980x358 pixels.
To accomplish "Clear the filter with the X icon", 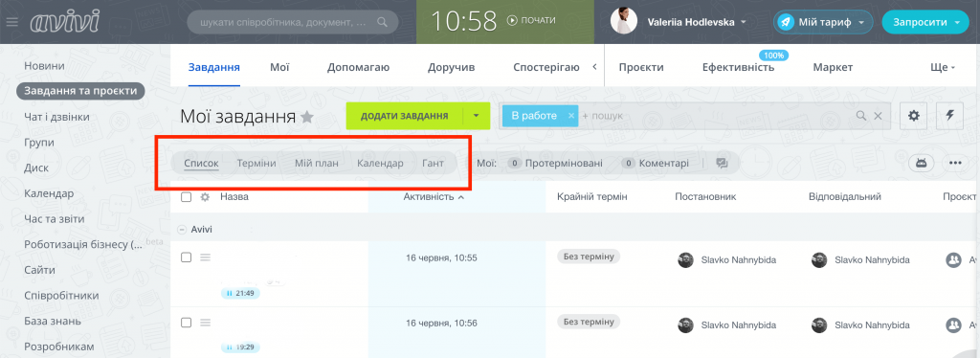I will point(878,116).
